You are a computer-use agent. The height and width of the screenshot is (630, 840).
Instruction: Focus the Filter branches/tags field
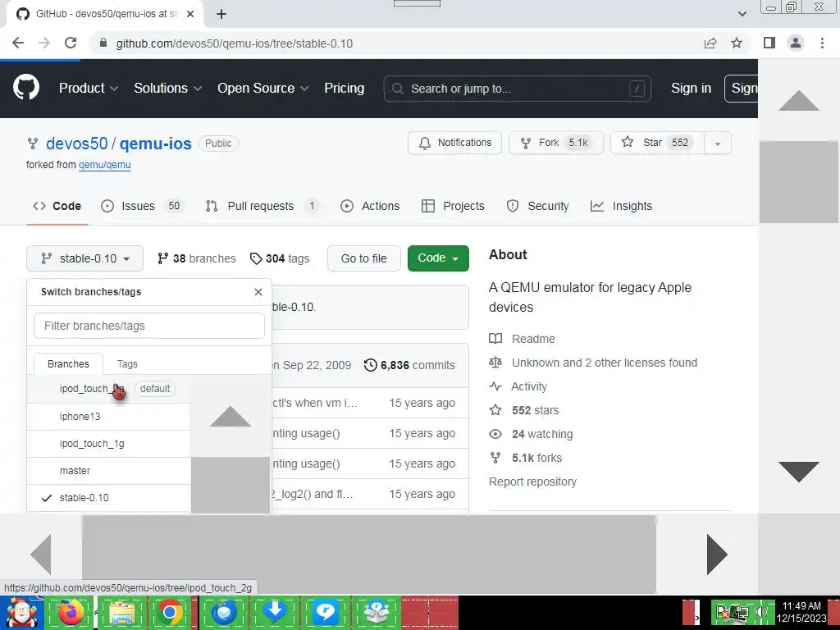(x=149, y=326)
